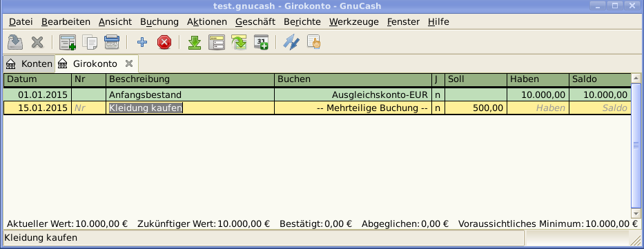
Task: Click the Abgeglichen 0,00 € summary text
Action: [405, 224]
